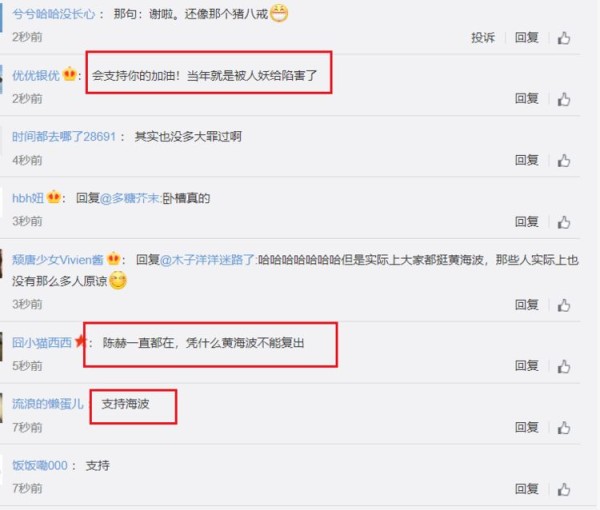Like the comment by 饭饭嘞000

pyautogui.click(x=564, y=489)
